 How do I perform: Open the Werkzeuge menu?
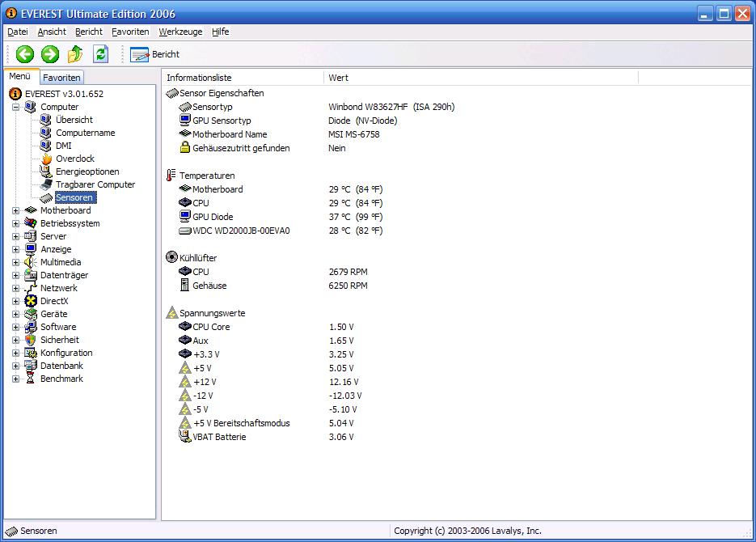[x=180, y=32]
